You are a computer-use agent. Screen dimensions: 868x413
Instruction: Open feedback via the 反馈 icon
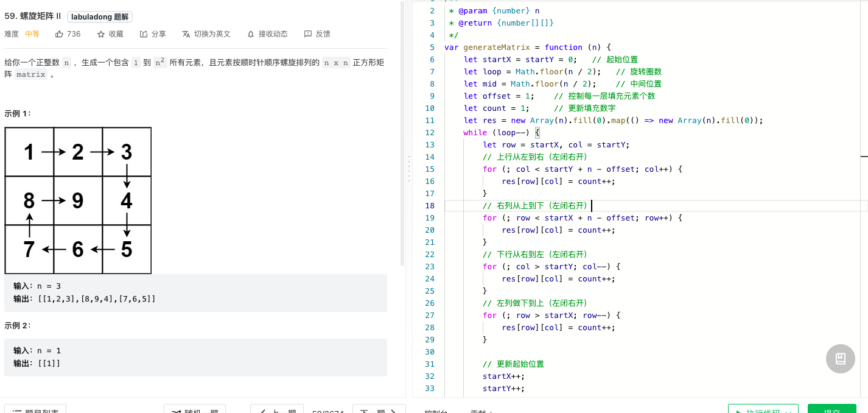308,34
